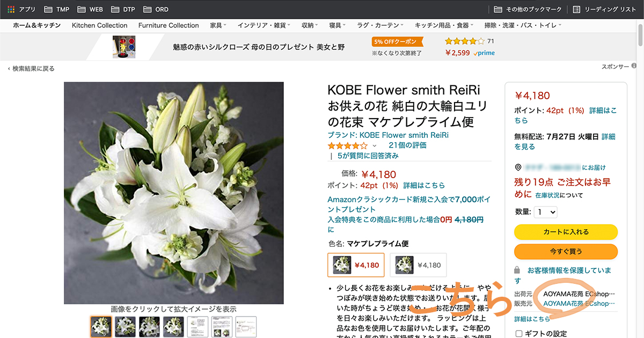
Task: Click the 今すぐ買う button
Action: point(566,251)
